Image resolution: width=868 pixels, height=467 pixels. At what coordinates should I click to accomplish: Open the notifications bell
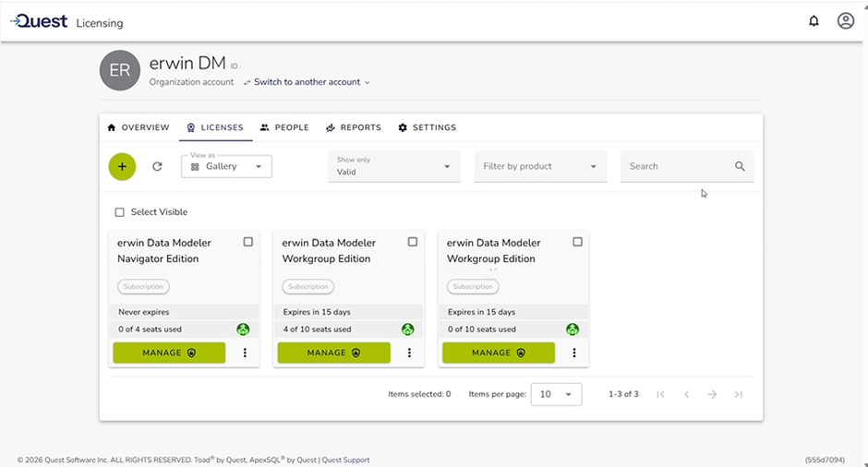(x=814, y=21)
